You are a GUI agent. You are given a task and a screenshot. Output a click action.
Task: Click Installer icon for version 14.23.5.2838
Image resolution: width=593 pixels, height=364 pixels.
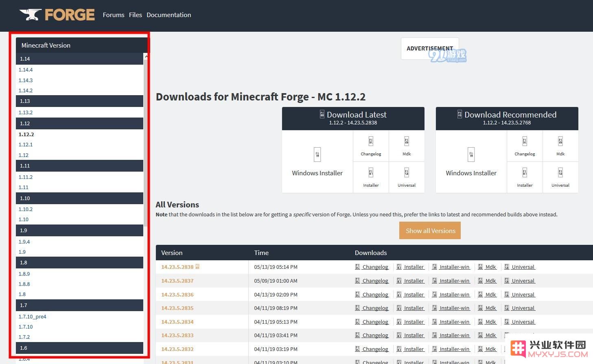(399, 267)
